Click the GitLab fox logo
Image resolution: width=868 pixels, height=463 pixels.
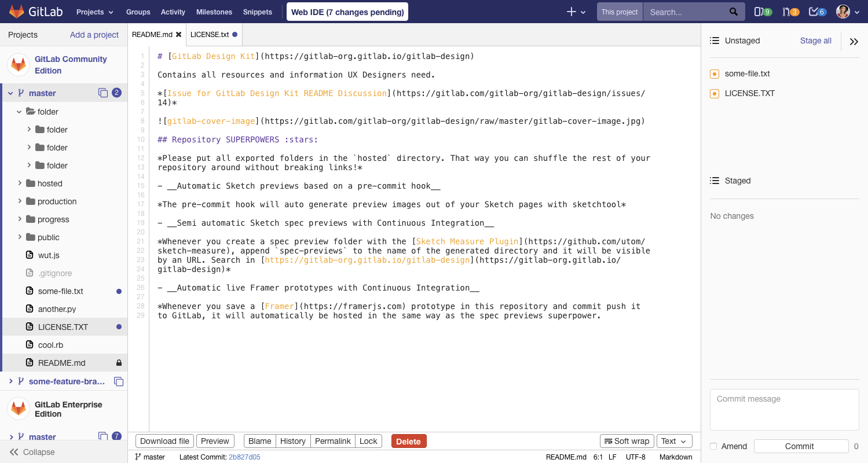click(x=17, y=11)
